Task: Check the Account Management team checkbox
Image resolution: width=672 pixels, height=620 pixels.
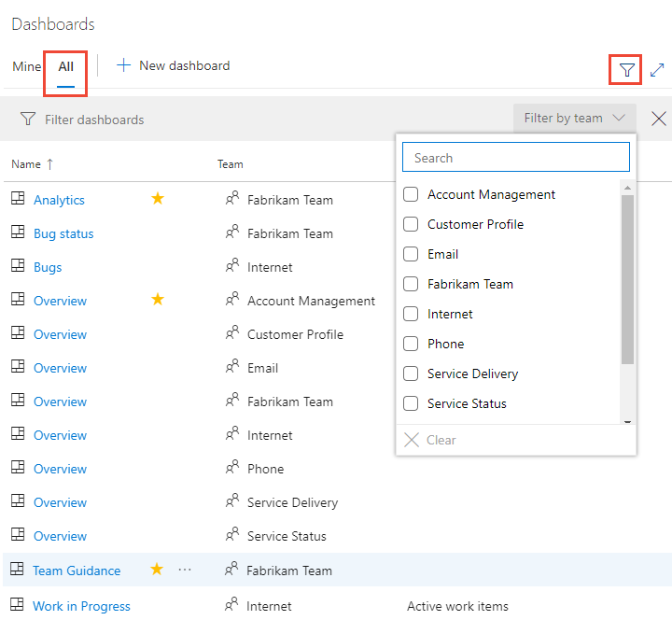Action: click(411, 194)
